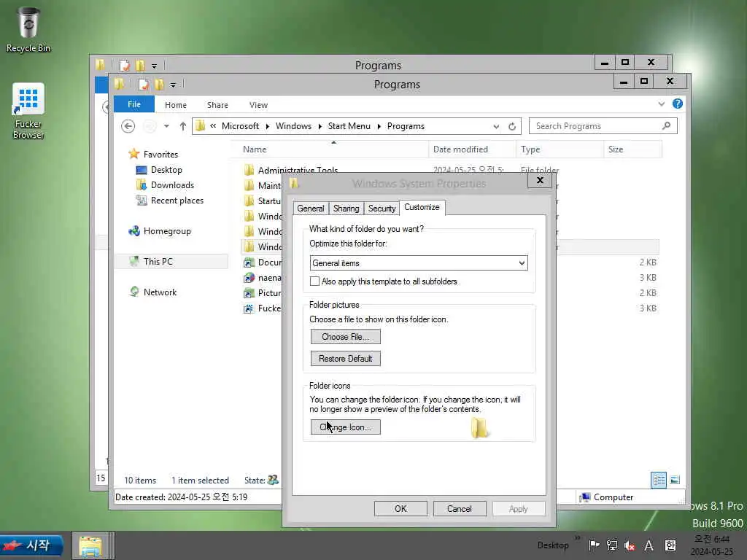Screen dimensions: 747x560
Task: Switch to Large icons view in status bar
Action: tap(675, 480)
